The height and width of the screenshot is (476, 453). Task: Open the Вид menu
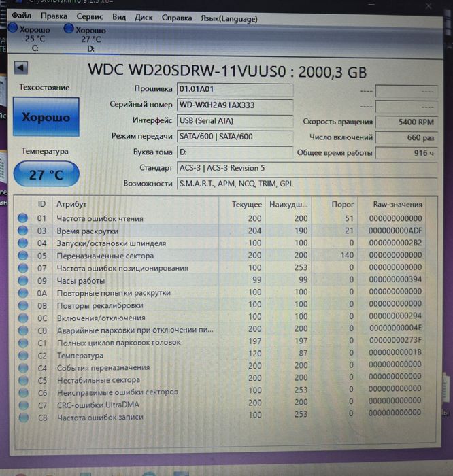[119, 17]
